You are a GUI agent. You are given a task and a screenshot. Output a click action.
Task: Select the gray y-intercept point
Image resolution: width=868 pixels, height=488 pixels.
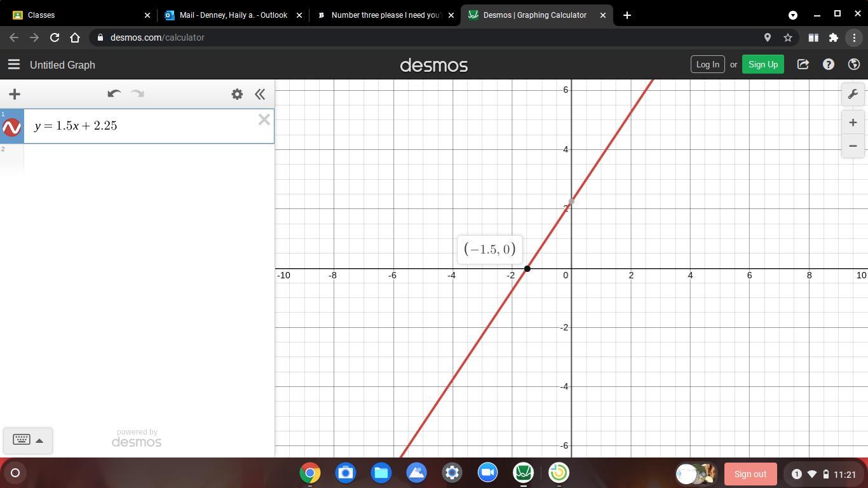pos(571,202)
